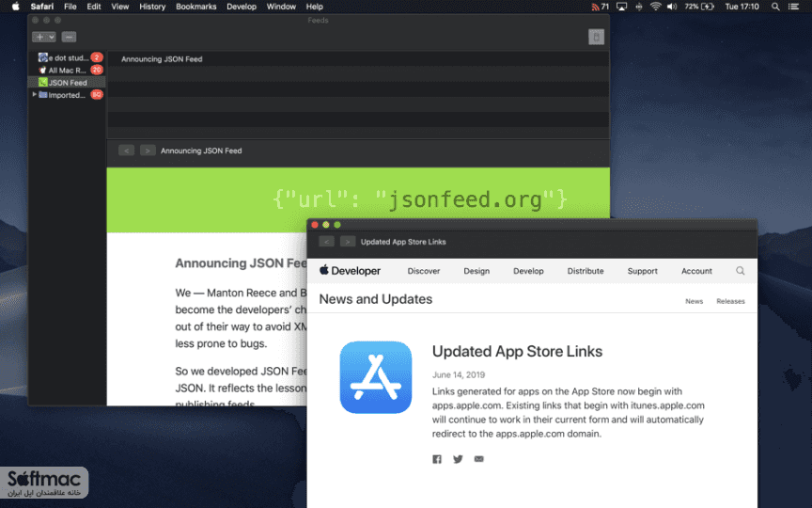Open the Develop menu in menu bar
Viewport: 812px width, 508px height.
tap(242, 7)
